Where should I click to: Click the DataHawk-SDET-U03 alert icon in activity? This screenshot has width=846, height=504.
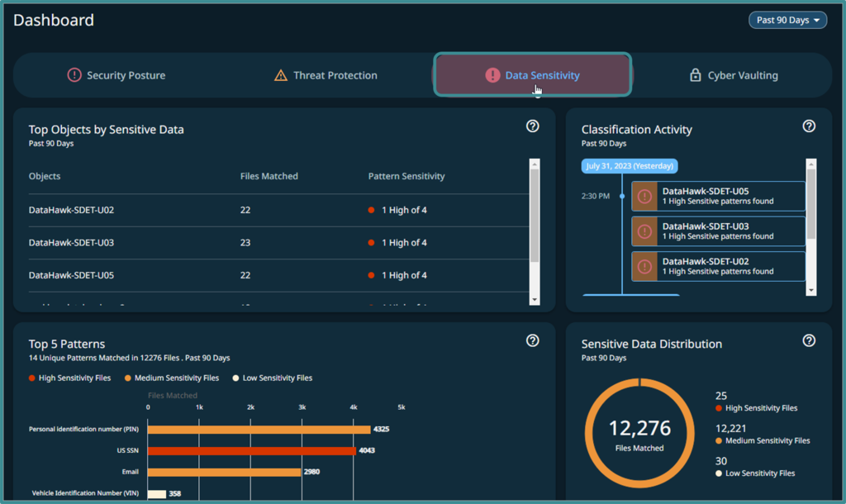pyautogui.click(x=644, y=231)
